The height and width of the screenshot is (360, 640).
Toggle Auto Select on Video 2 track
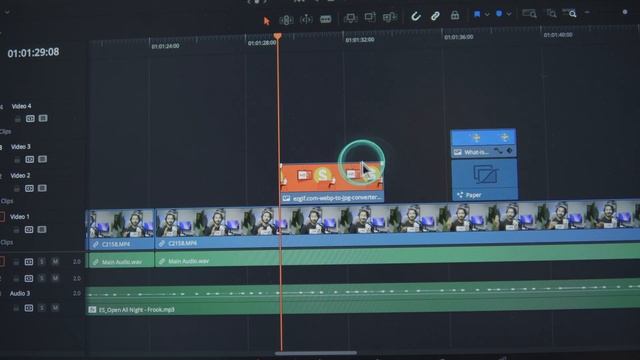pyautogui.click(x=29, y=188)
